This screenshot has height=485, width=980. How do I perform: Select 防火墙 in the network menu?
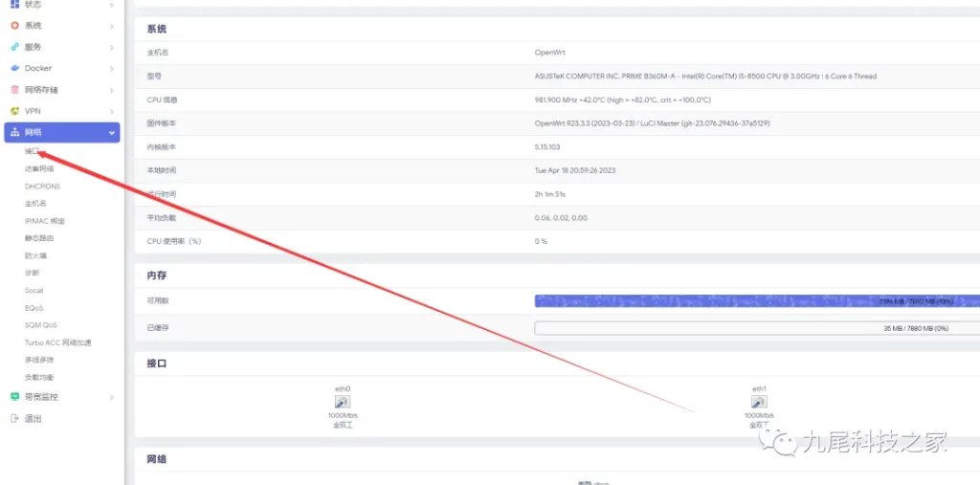pyautogui.click(x=35, y=255)
